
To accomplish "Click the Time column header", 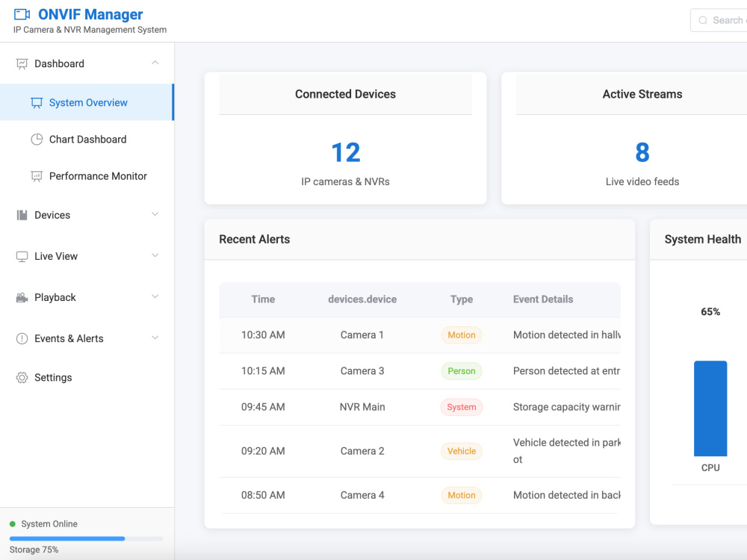I will point(263,299).
